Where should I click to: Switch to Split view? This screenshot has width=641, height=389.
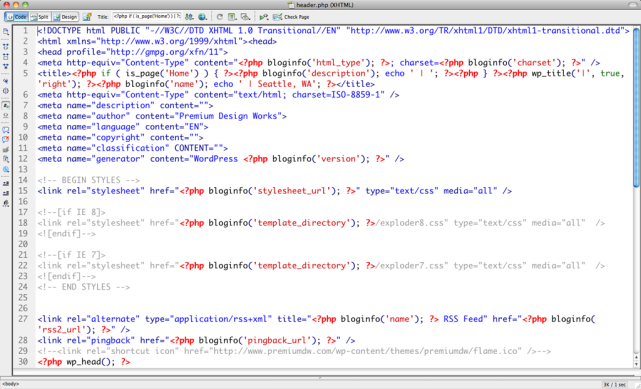pyautogui.click(x=40, y=17)
